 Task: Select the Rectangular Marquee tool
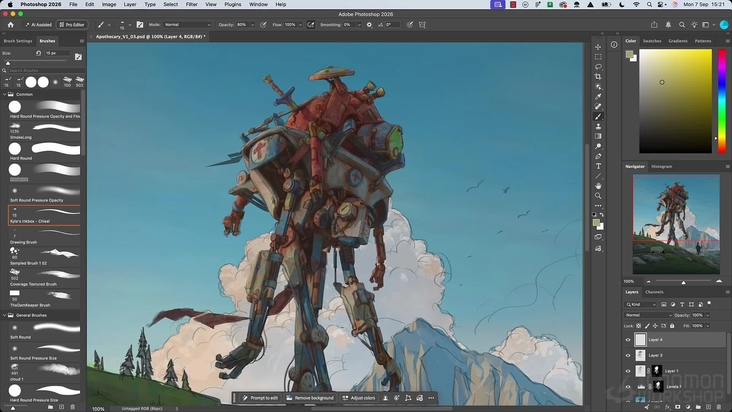coord(598,56)
